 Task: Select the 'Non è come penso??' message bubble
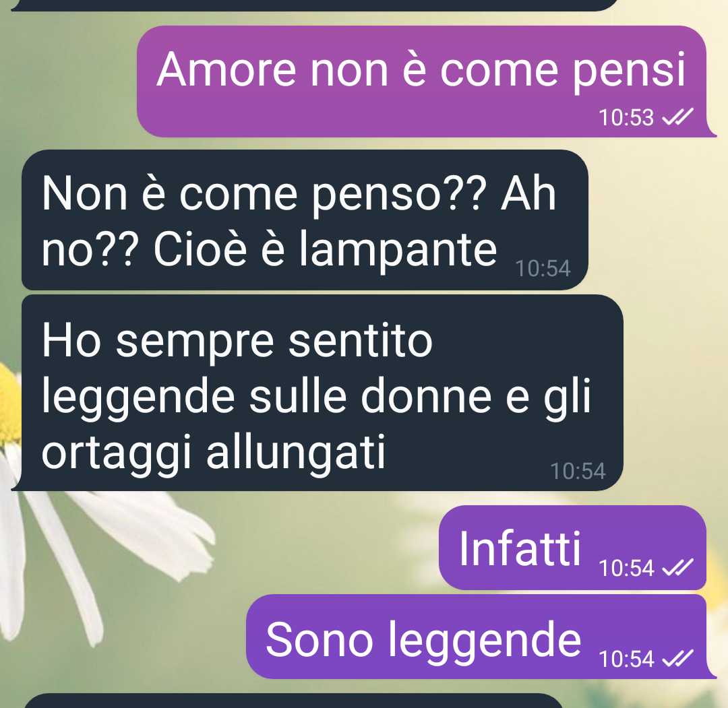pyautogui.click(x=305, y=220)
